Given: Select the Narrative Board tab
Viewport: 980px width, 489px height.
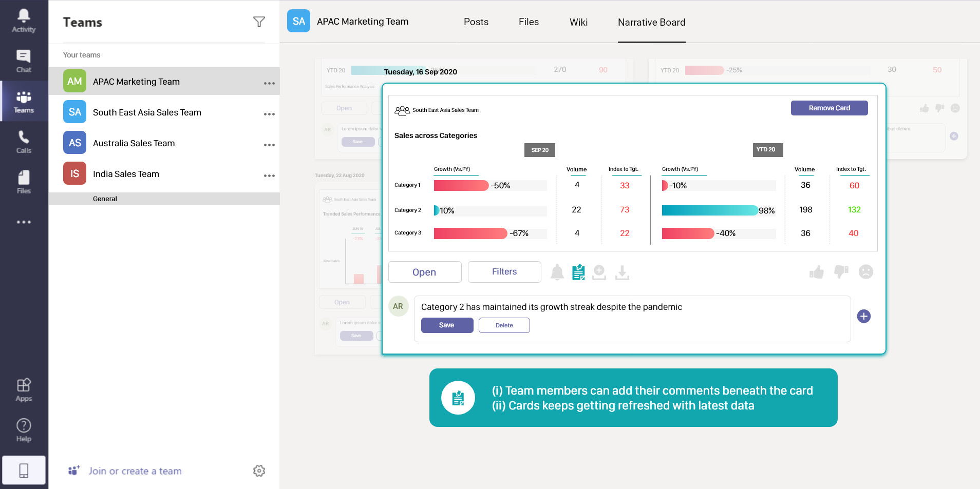Looking at the screenshot, I should (x=651, y=22).
